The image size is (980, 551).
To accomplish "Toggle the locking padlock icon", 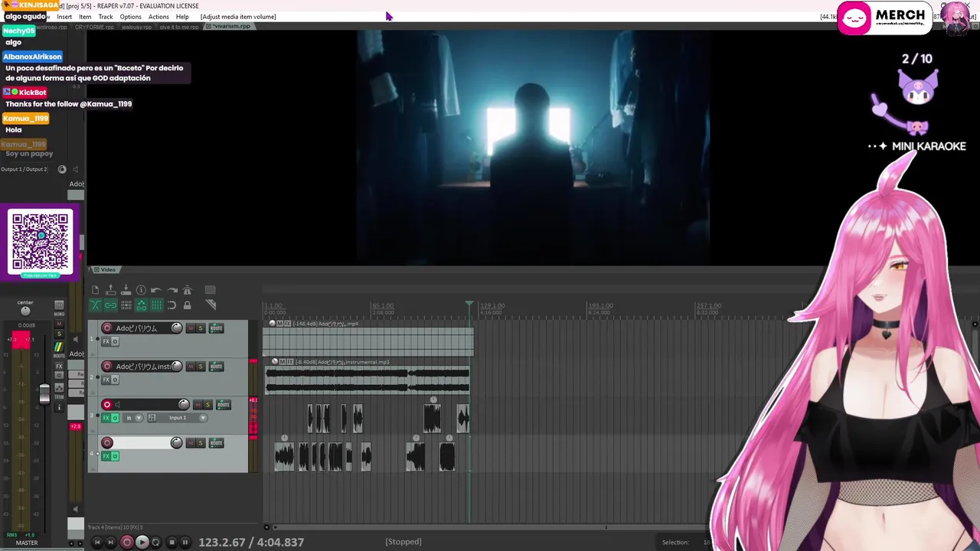I will tap(187, 305).
